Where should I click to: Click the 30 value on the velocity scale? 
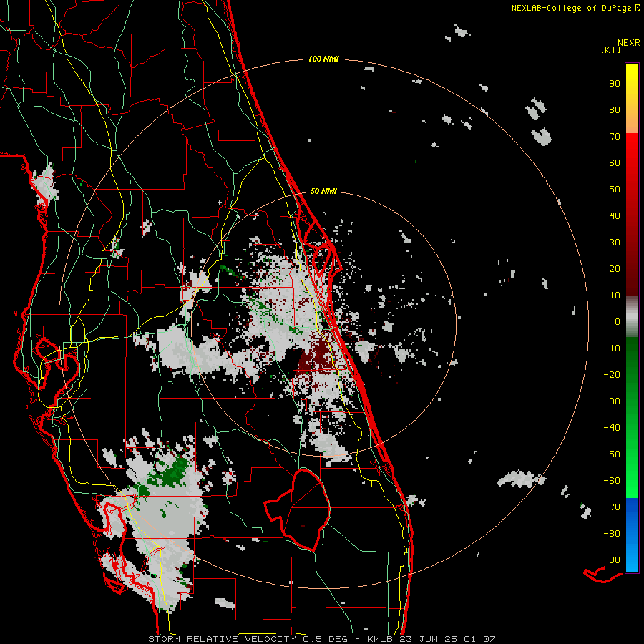click(615, 243)
